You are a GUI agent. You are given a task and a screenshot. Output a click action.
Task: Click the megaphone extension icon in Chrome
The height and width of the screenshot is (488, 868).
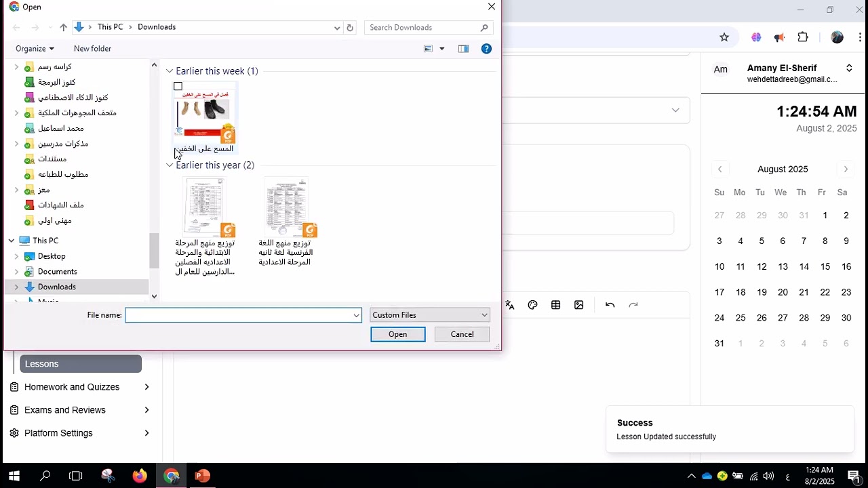pyautogui.click(x=780, y=37)
